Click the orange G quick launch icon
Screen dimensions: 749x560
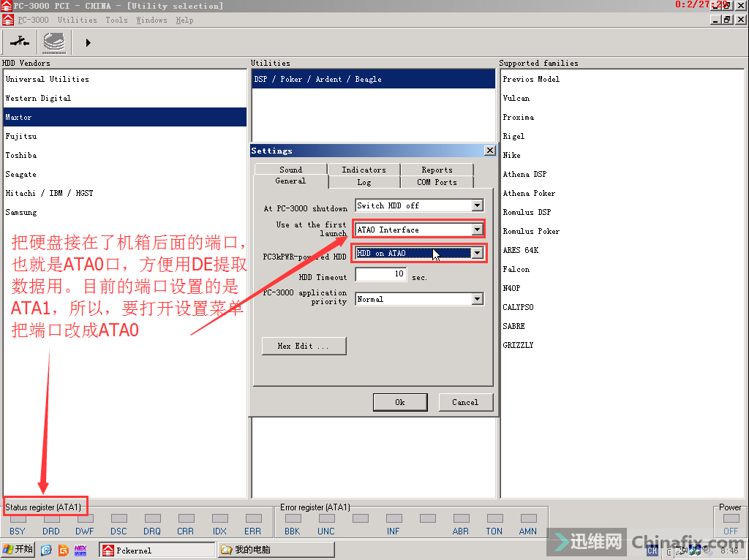(x=63, y=550)
